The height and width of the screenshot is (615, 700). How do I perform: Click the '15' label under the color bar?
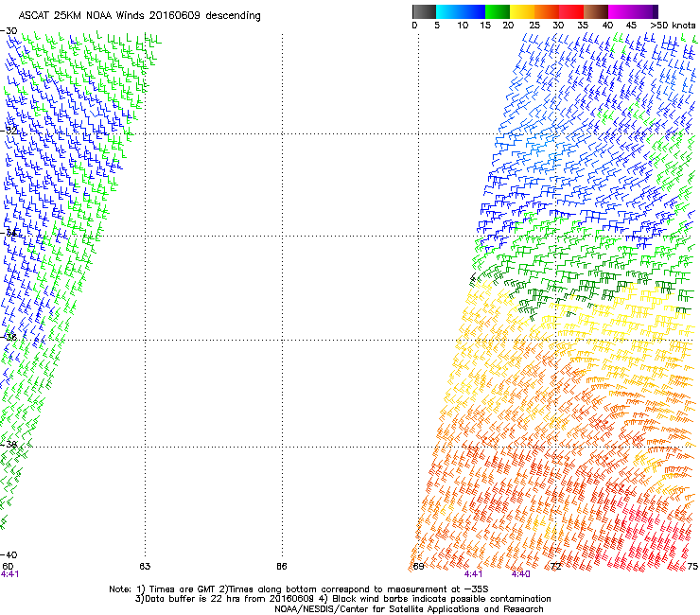click(x=485, y=26)
